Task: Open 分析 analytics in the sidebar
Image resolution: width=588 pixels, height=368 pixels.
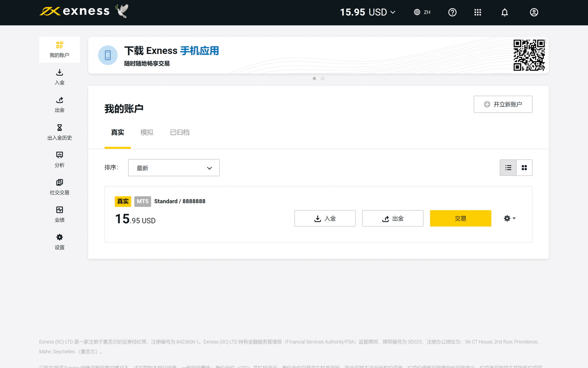Action: (59, 159)
